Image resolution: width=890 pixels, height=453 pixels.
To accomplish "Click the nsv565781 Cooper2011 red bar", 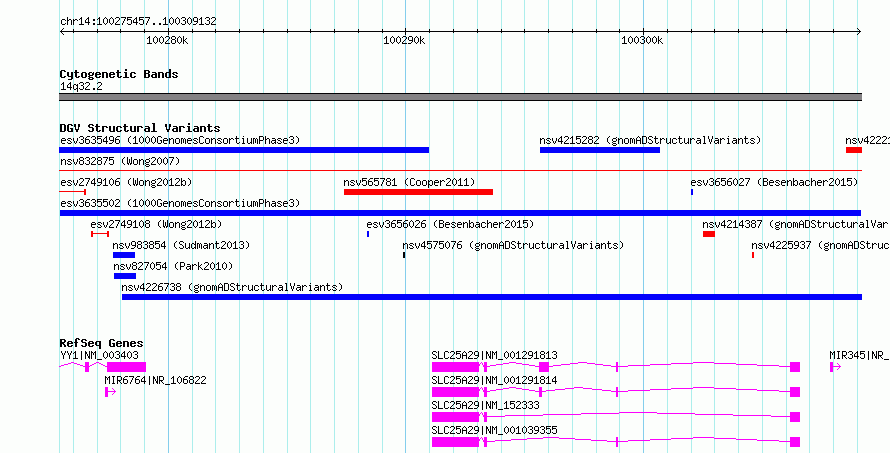I will coord(418,192).
